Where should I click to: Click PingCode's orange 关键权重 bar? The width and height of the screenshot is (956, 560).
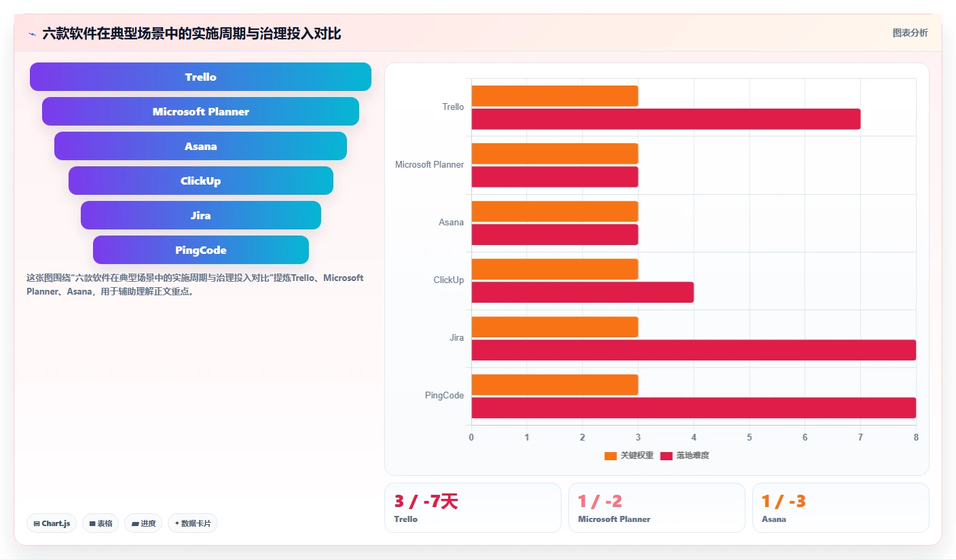pyautogui.click(x=555, y=384)
